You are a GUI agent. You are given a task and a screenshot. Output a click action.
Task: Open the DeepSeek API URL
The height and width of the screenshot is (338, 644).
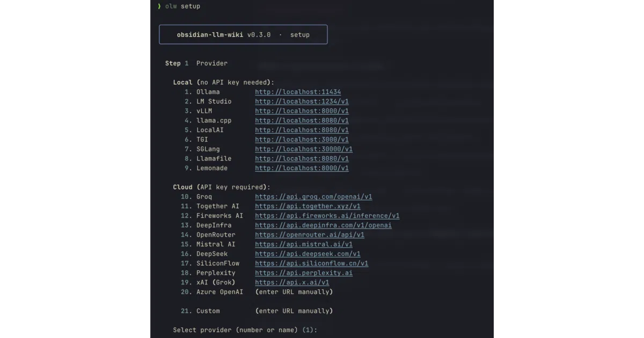(x=308, y=254)
